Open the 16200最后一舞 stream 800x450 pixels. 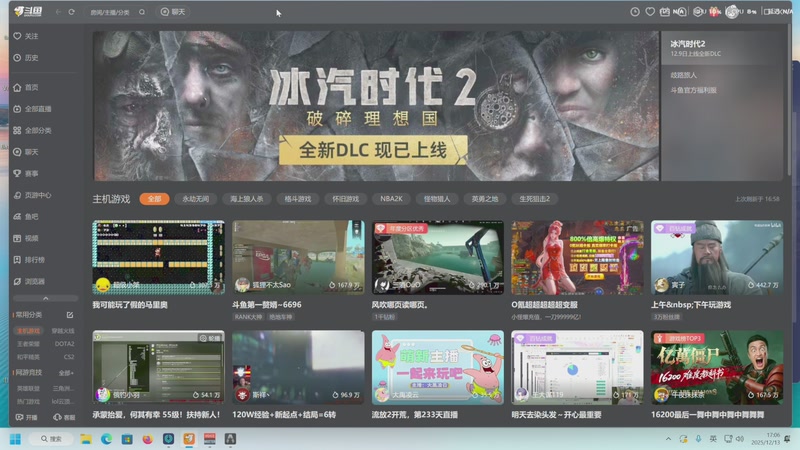click(717, 367)
